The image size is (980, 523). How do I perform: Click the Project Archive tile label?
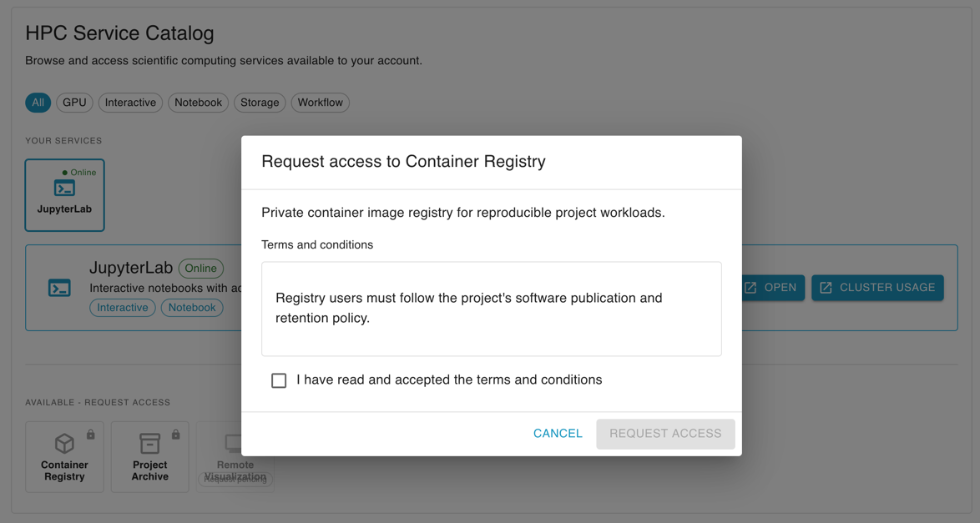(x=150, y=470)
